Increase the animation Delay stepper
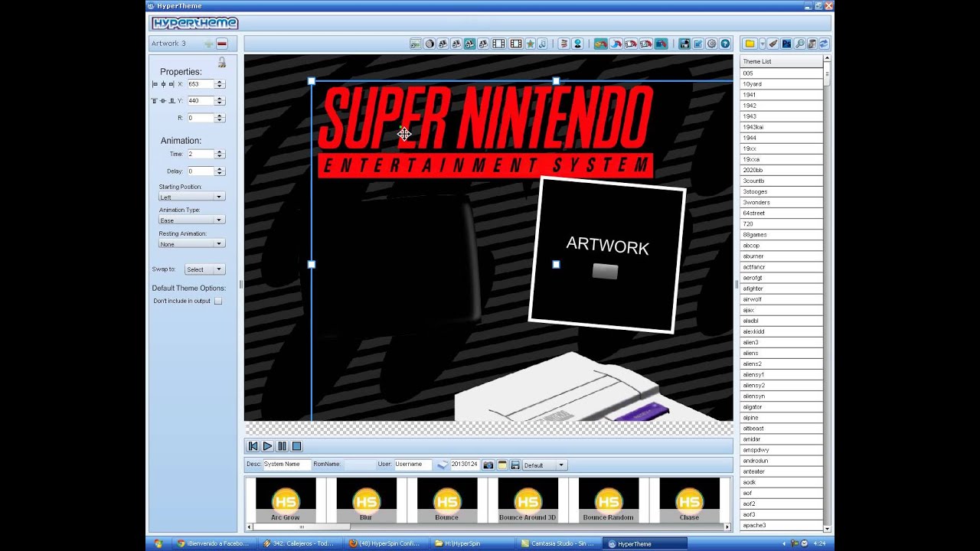The image size is (980, 551). pyautogui.click(x=220, y=169)
